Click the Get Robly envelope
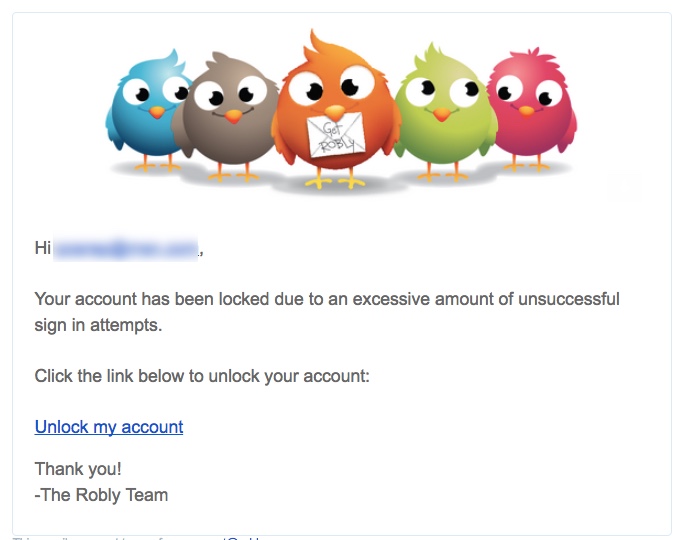This screenshot has height=540, width=682. (x=336, y=135)
